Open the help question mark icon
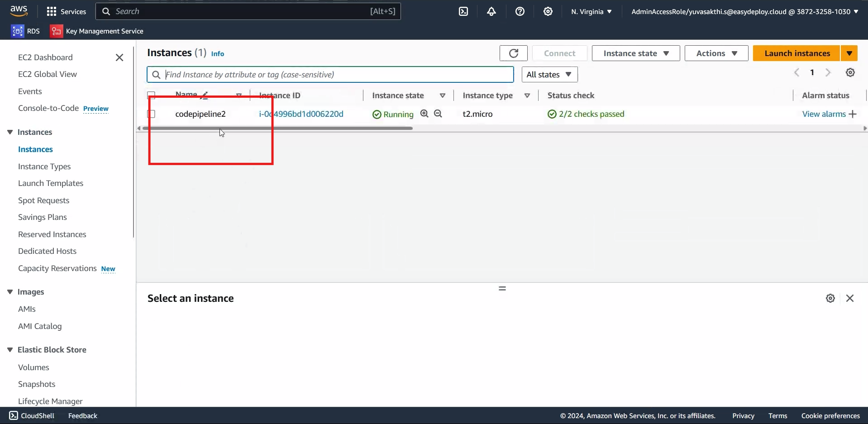Screen dimensions: 868x424 (x=520, y=11)
